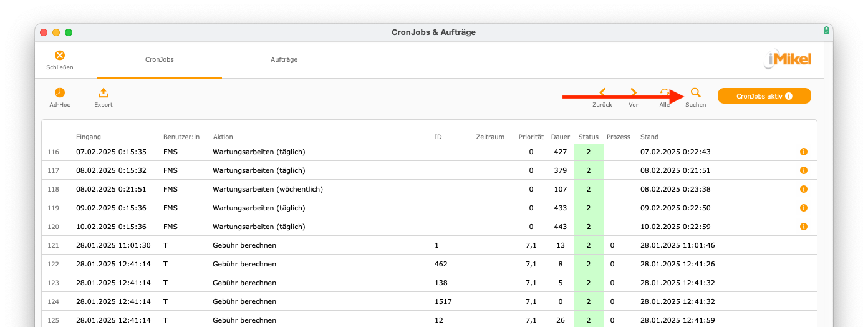The width and height of the screenshot is (868, 327).
Task: Open info icon for row 118
Action: click(804, 189)
